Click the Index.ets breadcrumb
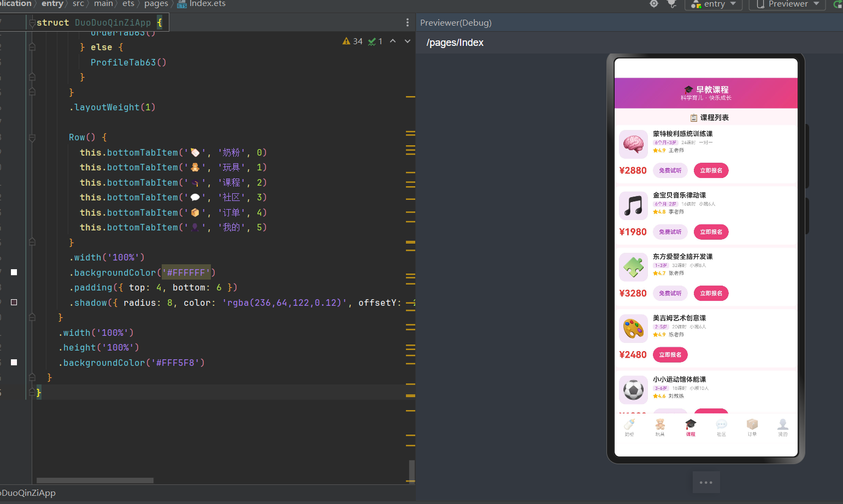This screenshot has height=504, width=843. 201,4
